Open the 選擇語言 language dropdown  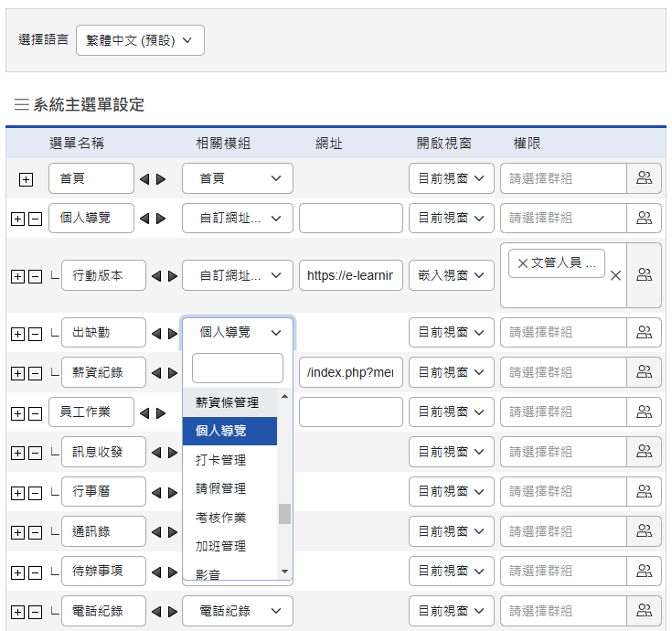[x=140, y=40]
